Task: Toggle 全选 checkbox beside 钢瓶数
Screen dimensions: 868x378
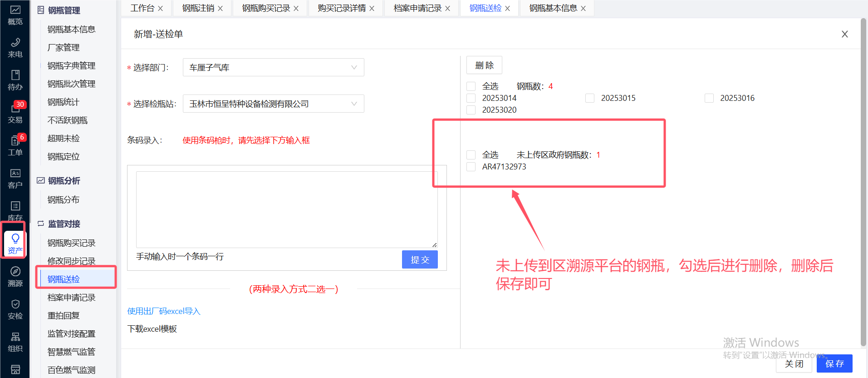Action: (471, 86)
